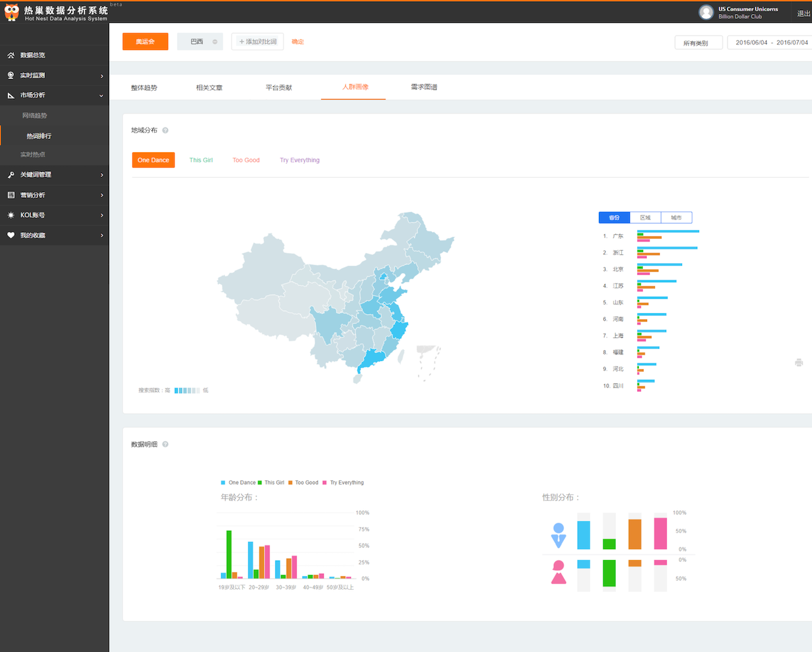Click the house icon for 数据总览
812x652 pixels.
(11, 55)
